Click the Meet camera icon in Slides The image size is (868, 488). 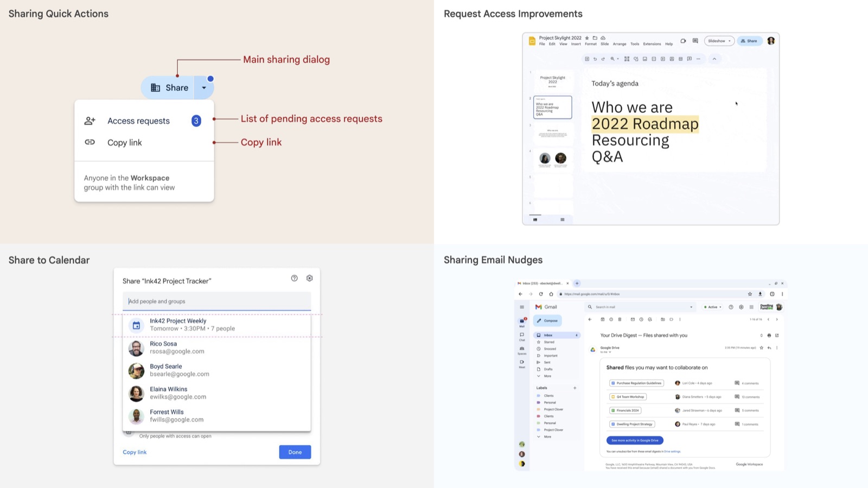coord(683,41)
